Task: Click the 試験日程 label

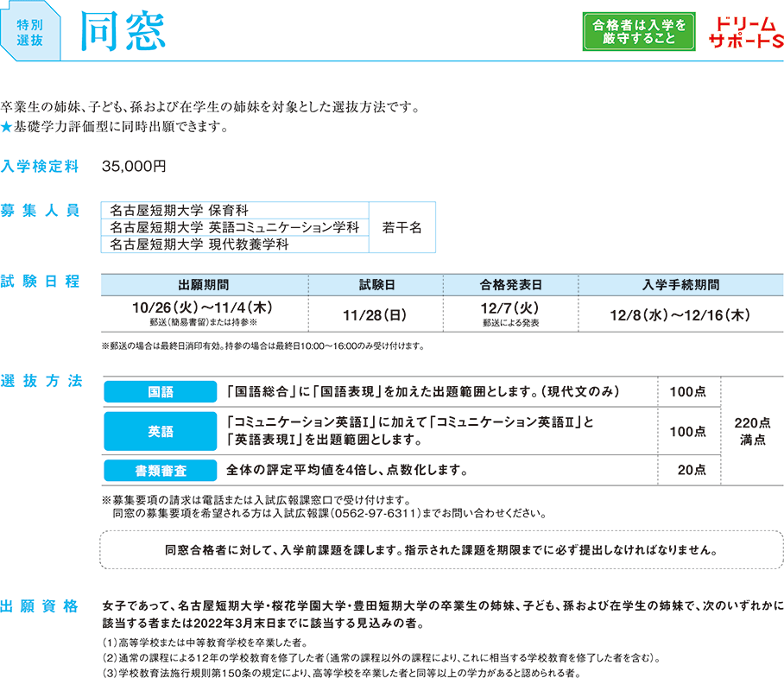Action: point(40,282)
